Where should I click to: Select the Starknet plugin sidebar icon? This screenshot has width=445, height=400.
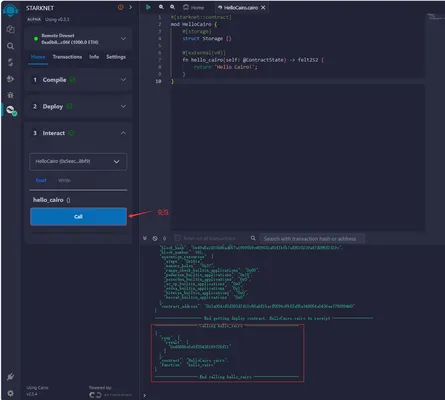click(11, 110)
